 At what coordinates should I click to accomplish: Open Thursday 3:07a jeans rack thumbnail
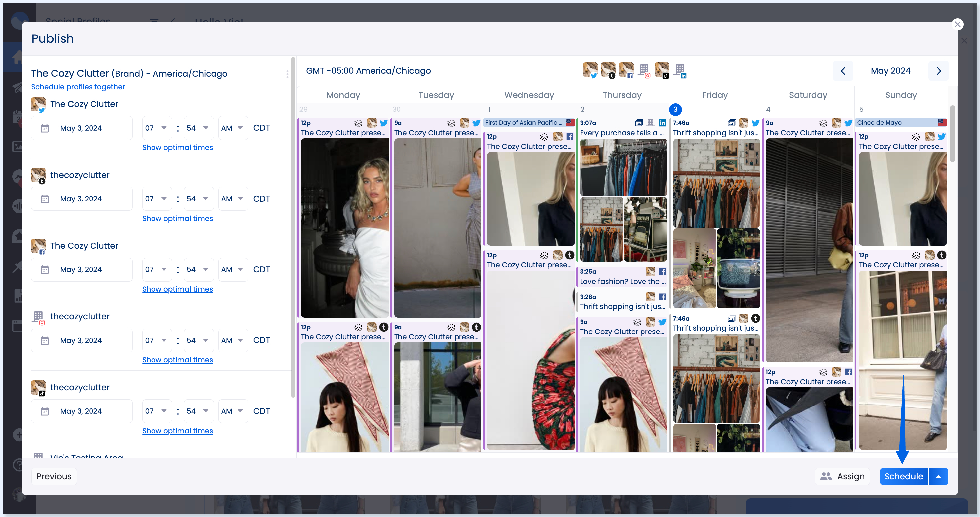point(623,168)
